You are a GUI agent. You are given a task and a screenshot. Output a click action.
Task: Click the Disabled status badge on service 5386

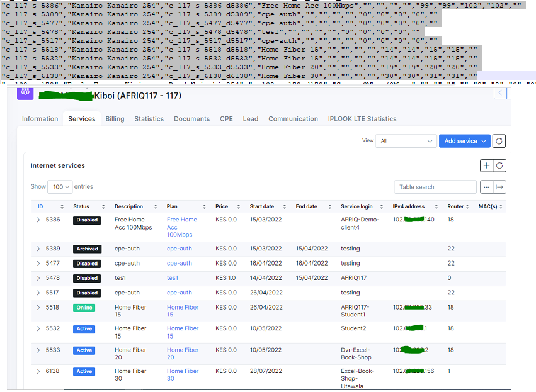[86, 220]
